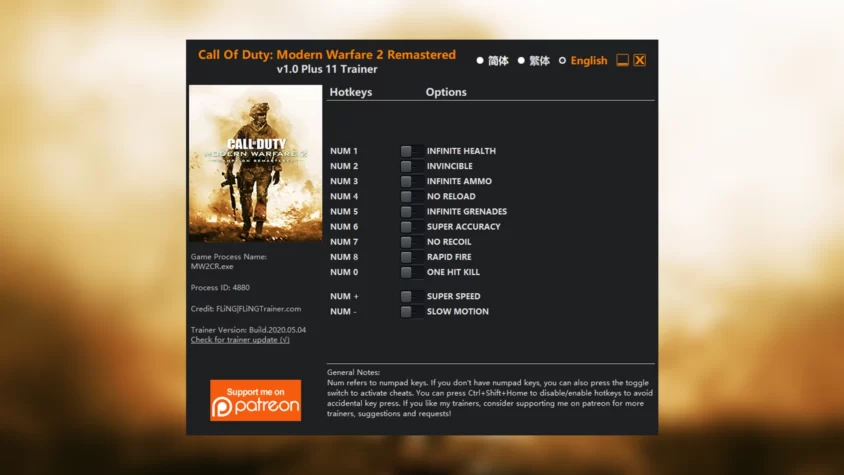Toggle the No Recoil option

pyautogui.click(x=412, y=242)
